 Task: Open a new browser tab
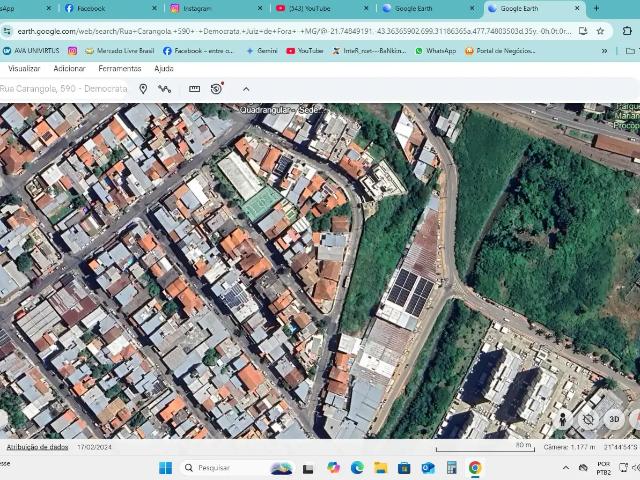coord(596,8)
